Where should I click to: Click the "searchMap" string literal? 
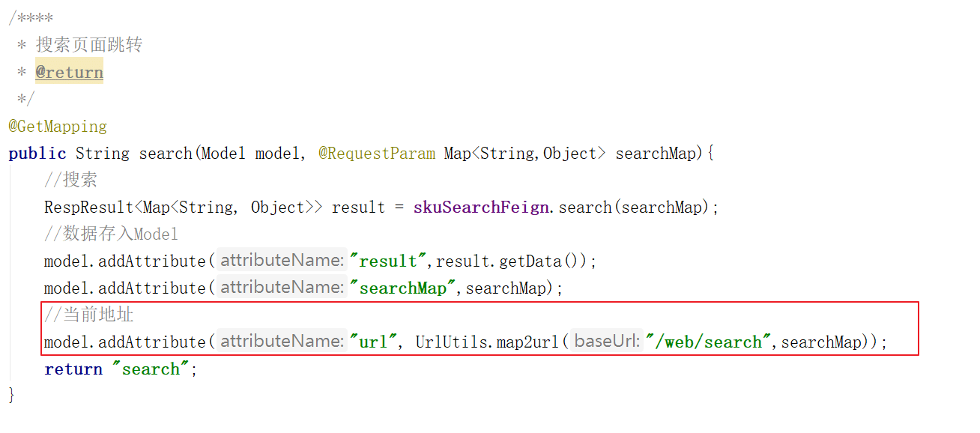point(402,288)
